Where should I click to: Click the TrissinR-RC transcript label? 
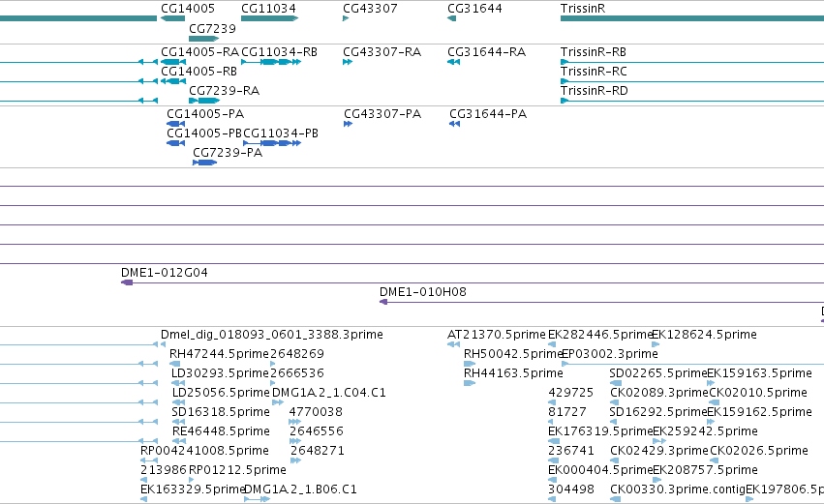[594, 72]
